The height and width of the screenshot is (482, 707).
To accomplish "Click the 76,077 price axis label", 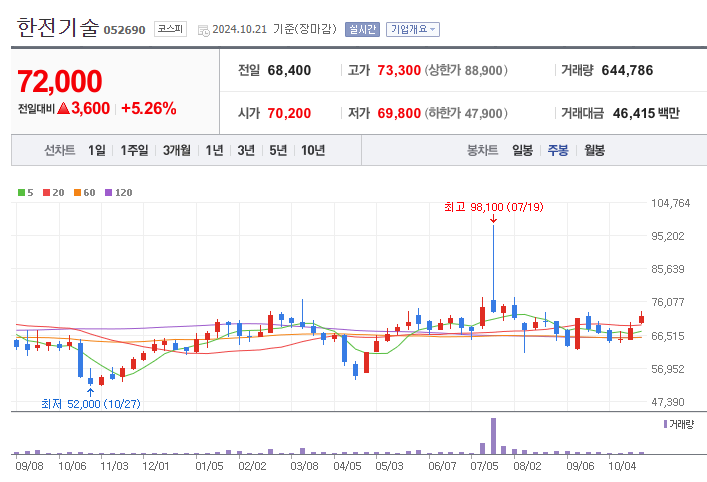I will pos(668,302).
